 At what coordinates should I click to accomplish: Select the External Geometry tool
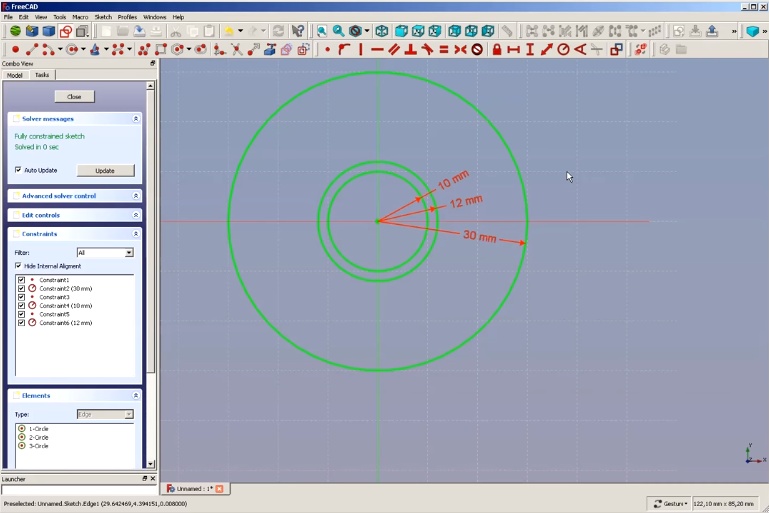click(270, 50)
